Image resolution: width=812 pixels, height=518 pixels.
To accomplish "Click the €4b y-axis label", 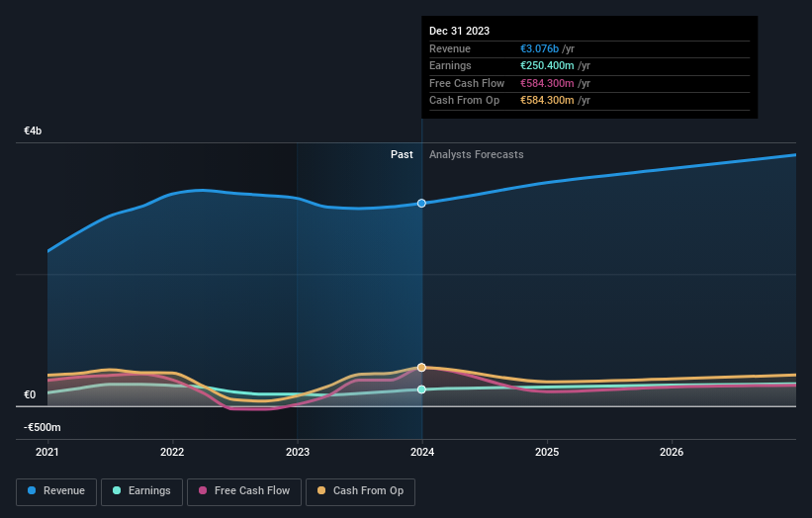I will coord(33,130).
